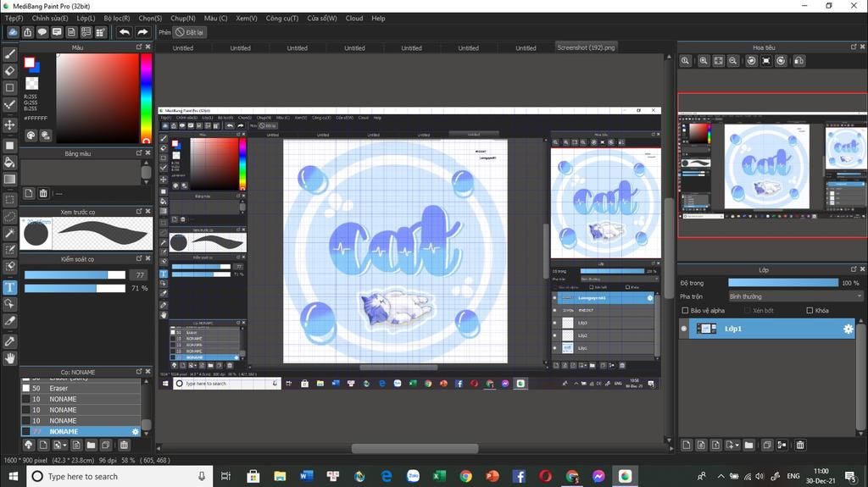Select the Magic Wand tool
The height and width of the screenshot is (487, 868).
coord(10,233)
